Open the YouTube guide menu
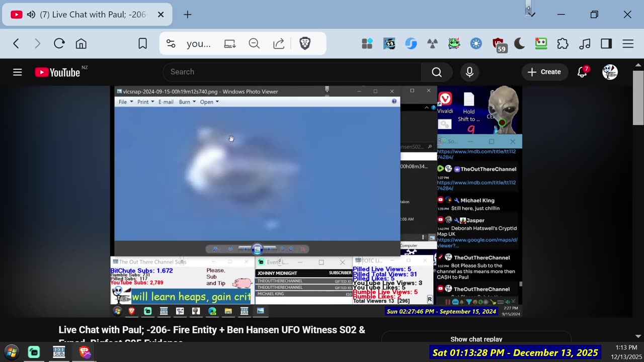 tap(18, 72)
